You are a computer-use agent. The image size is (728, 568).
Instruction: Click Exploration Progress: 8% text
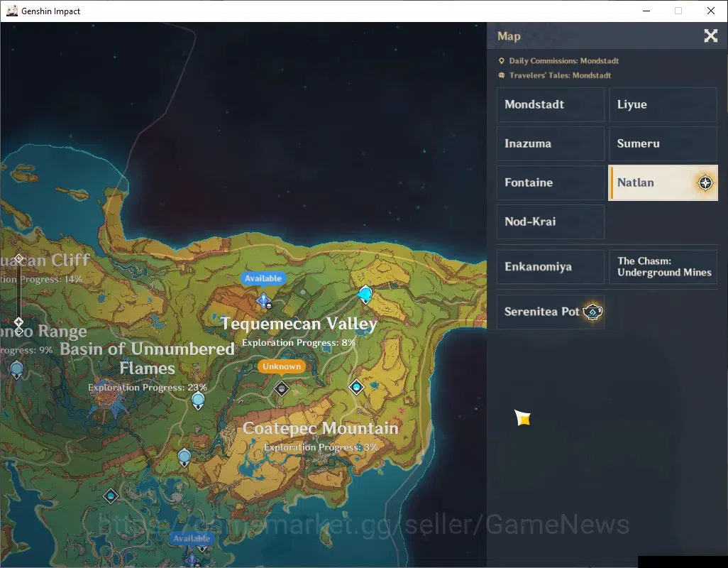pyautogui.click(x=299, y=343)
